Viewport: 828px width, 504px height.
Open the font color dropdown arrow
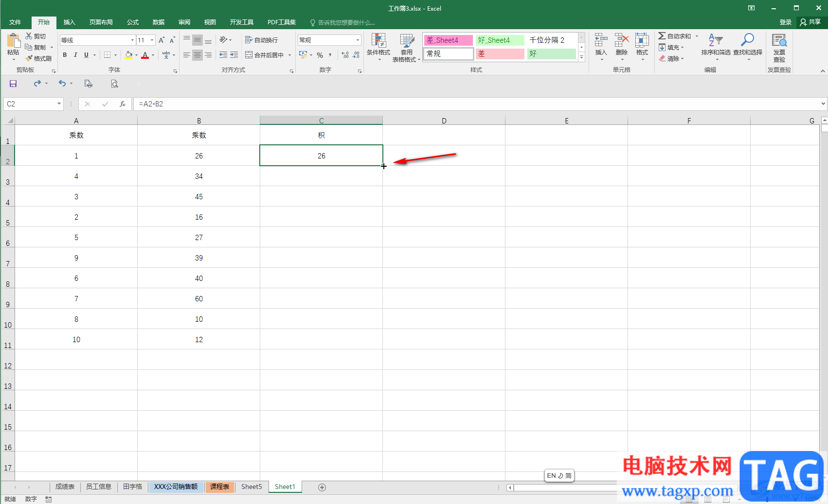153,55
